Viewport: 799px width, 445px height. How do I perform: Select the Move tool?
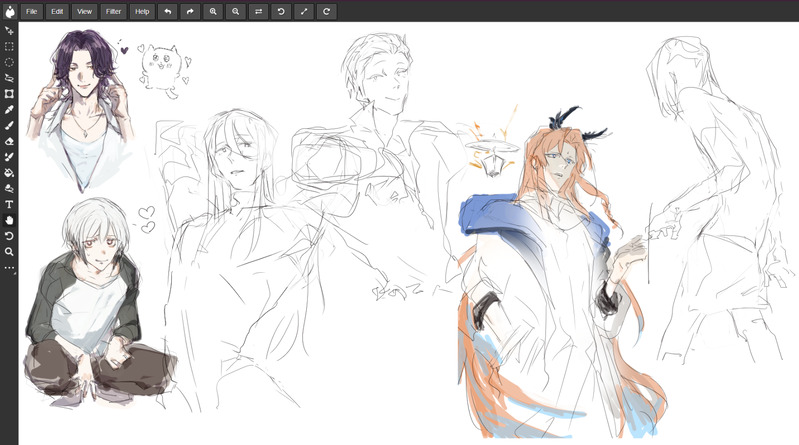click(9, 31)
